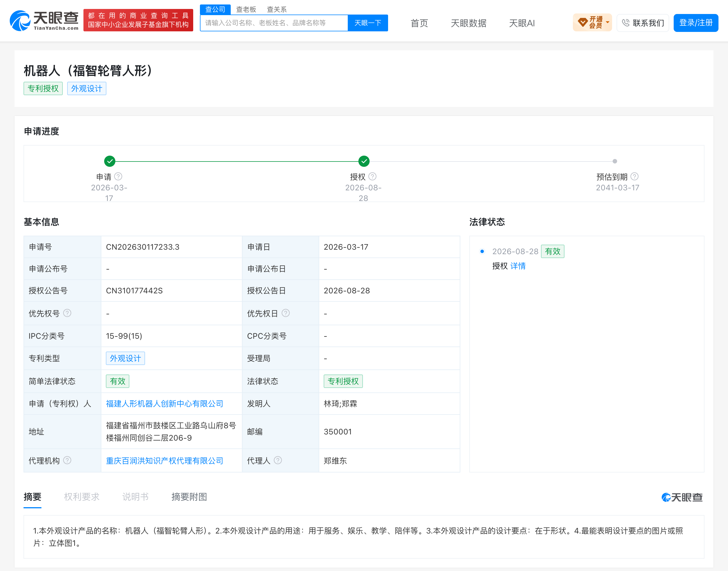Click 授权公告号 value CN310177442S
Screen dimensions: 728x571
pos(134,291)
